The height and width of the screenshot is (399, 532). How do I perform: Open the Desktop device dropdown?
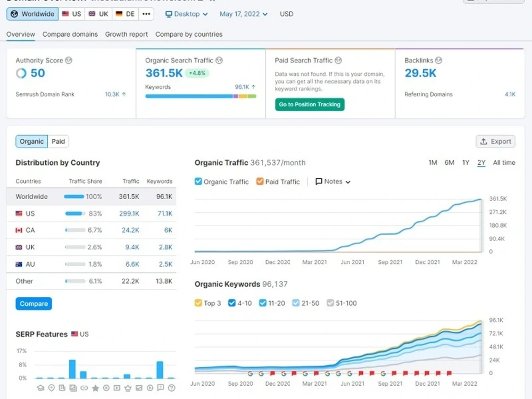186,14
